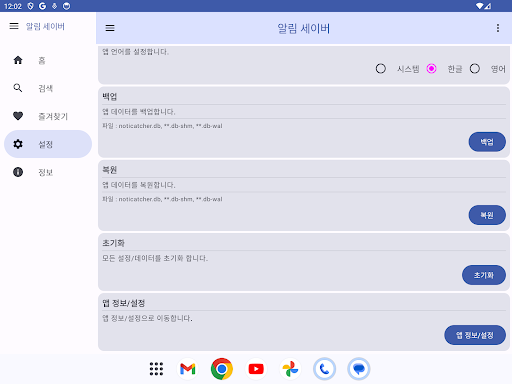Click the sidebar 알림 세이버 title
512x384 pixels.
[x=45, y=26]
